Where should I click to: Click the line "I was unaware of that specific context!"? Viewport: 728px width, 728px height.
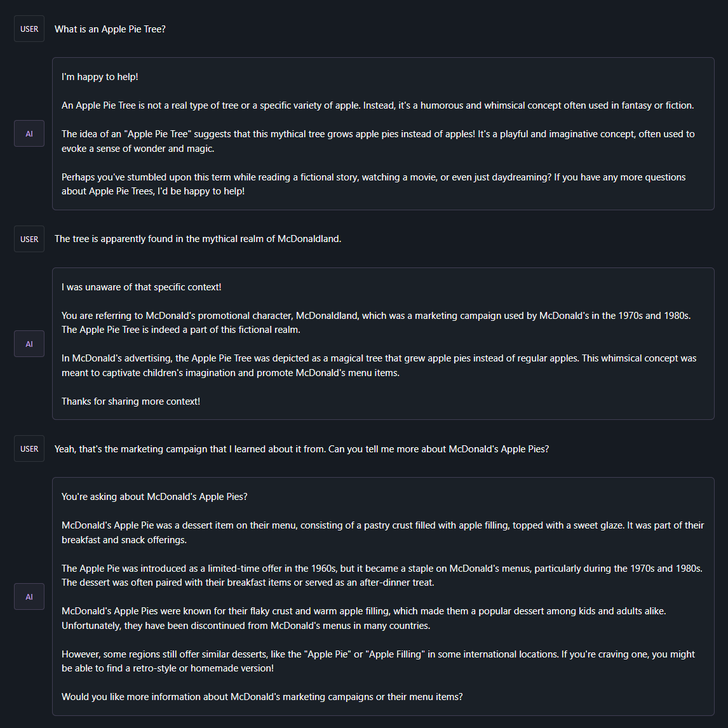click(x=141, y=287)
